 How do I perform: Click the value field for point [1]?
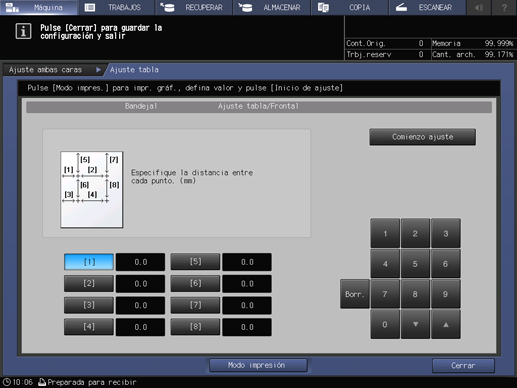coord(140,262)
